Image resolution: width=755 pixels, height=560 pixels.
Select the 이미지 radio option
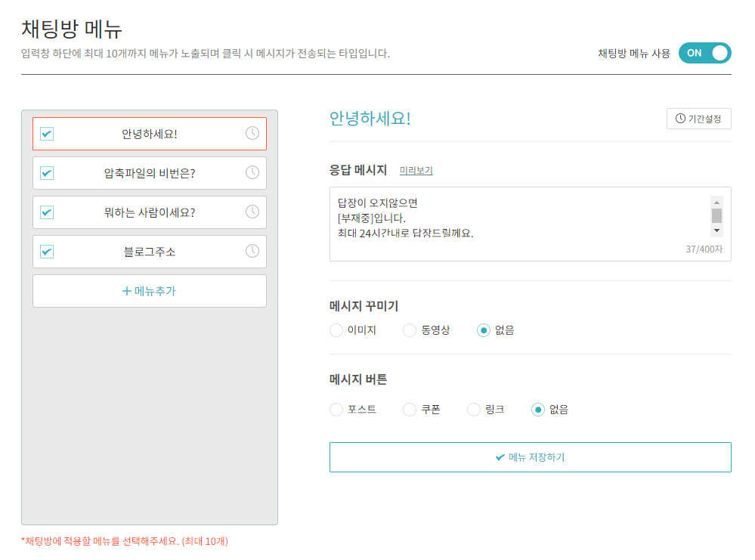click(x=336, y=330)
